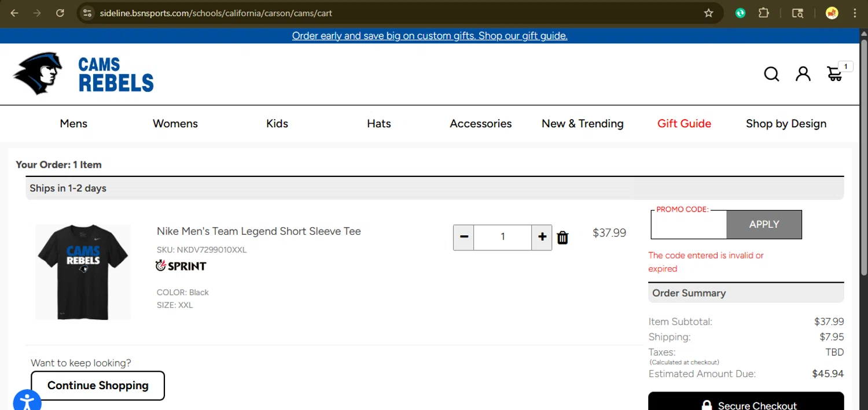Click the quantity input field
The width and height of the screenshot is (868, 410).
(503, 237)
